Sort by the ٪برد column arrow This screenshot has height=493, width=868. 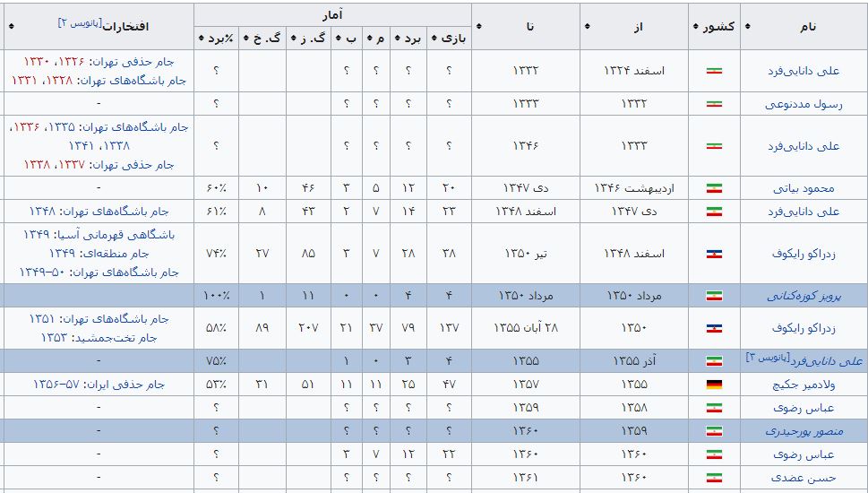(201, 38)
